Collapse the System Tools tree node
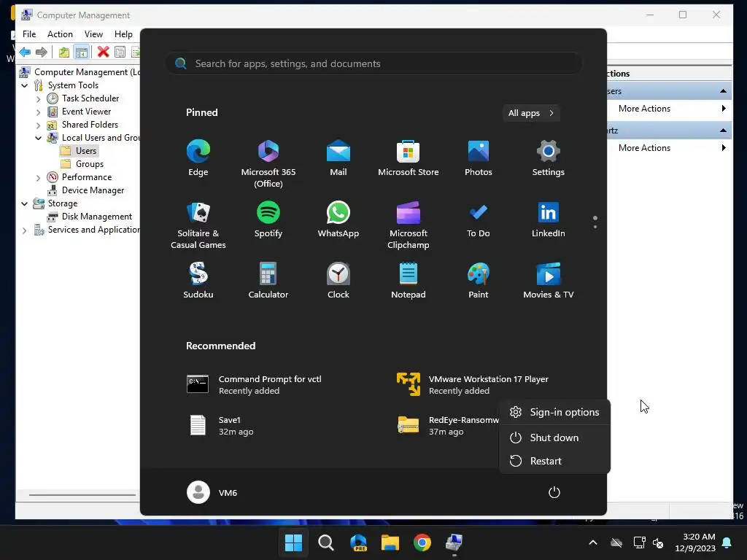The height and width of the screenshot is (560, 747). coord(25,85)
